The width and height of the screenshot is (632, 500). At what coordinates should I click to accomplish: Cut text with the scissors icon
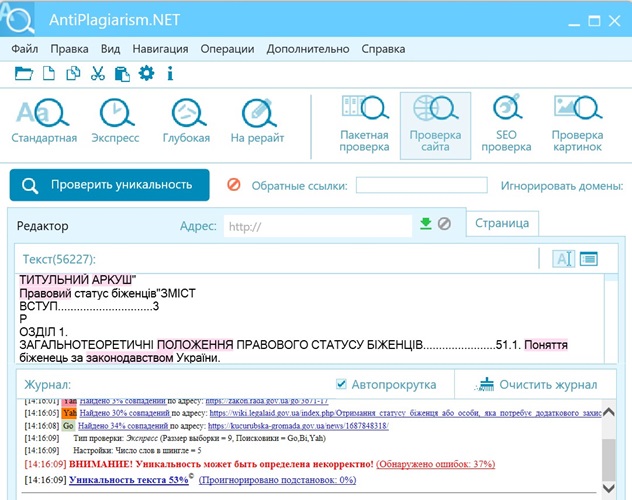coord(98,74)
